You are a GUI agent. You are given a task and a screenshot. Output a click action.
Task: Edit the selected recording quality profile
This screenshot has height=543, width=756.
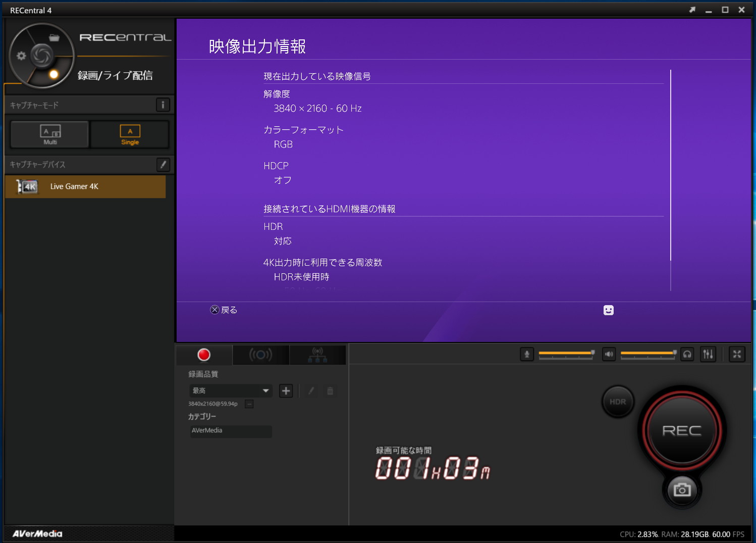[x=311, y=390]
